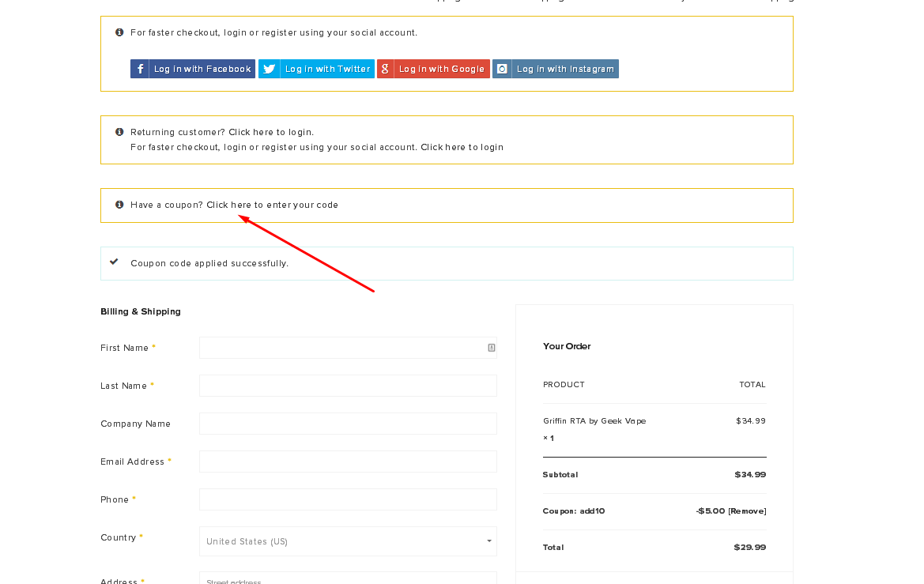Open the social account 'Click here to login' link

[462, 147]
